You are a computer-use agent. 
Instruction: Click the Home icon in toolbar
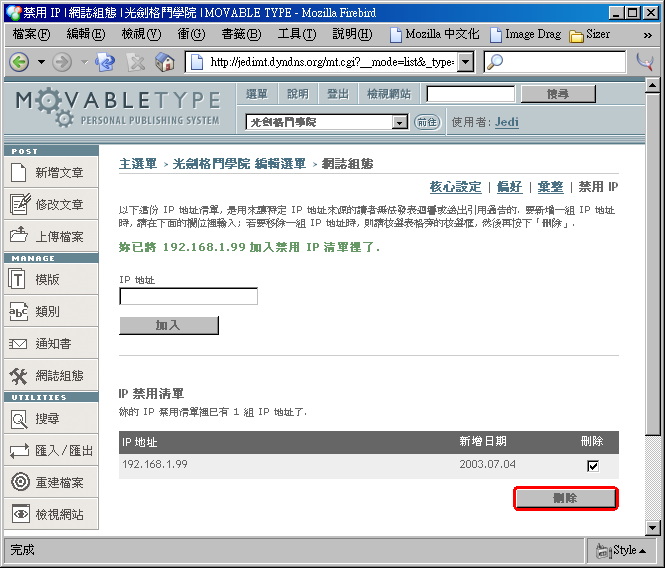click(165, 62)
